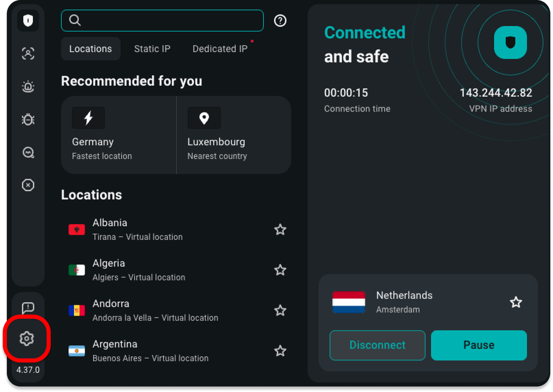Open the Settings gear icon
This screenshot has height=392, width=553.
coord(27,339)
